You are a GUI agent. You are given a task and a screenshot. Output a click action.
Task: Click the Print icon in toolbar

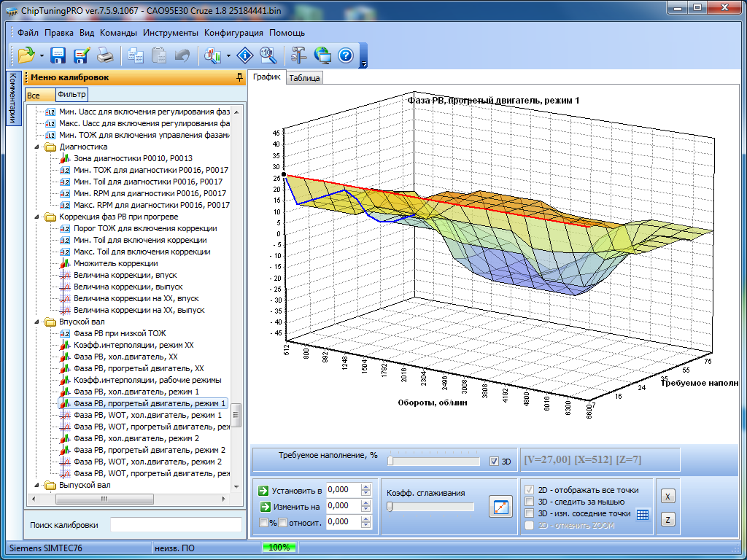105,55
